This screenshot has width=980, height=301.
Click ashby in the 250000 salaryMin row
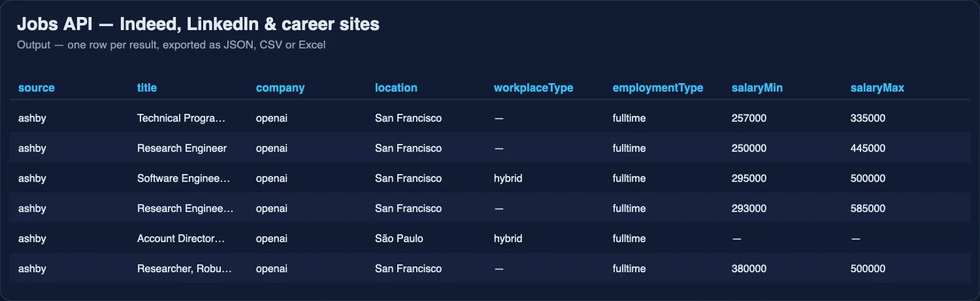[32, 149]
